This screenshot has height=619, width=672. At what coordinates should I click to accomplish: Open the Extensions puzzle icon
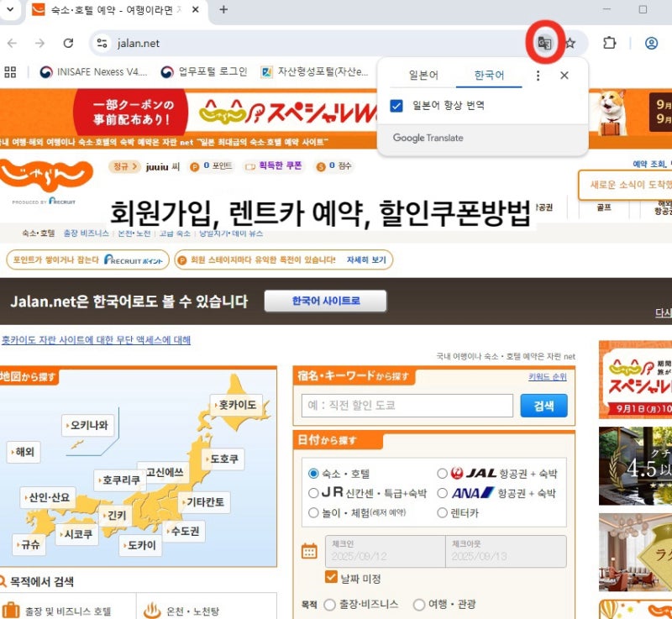click(x=609, y=43)
